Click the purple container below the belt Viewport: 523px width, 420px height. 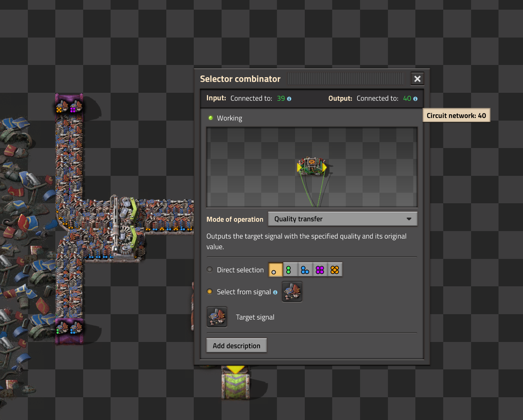pyautogui.click(x=69, y=331)
